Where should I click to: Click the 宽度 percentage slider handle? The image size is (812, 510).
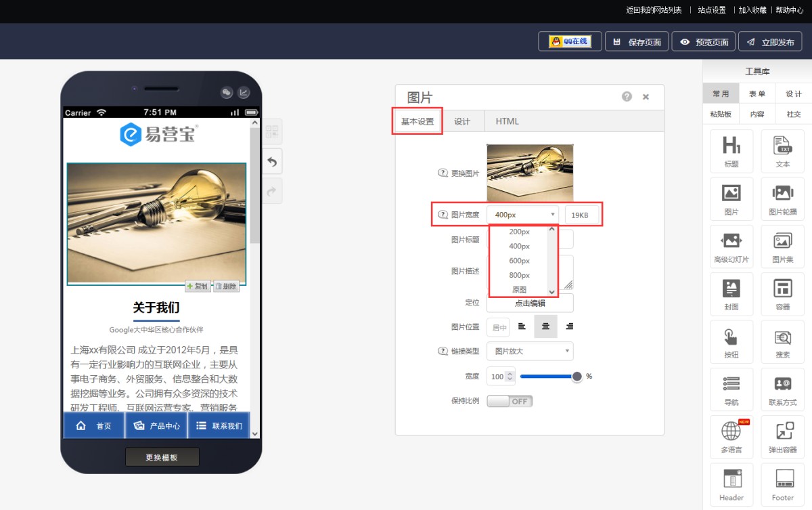(577, 377)
